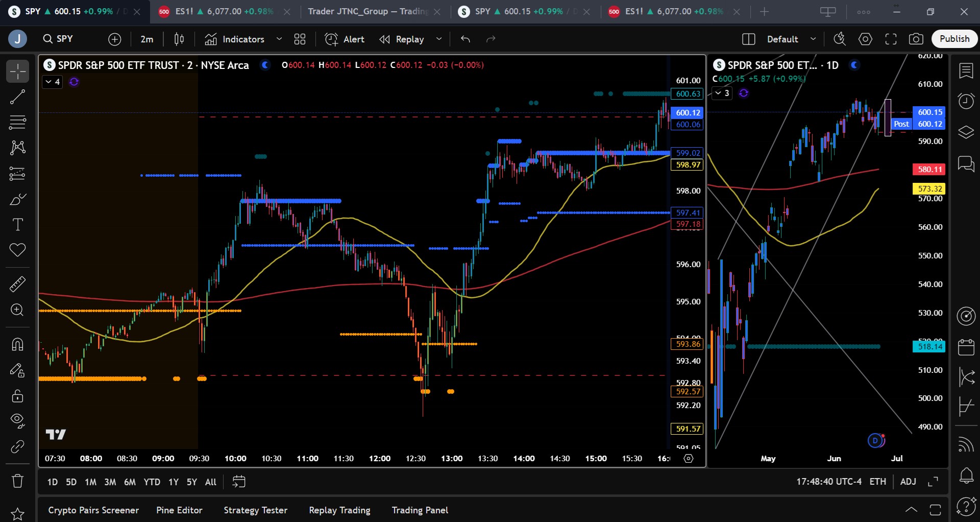Image resolution: width=980 pixels, height=522 pixels.
Task: Switch to the Trader JTNC_Group browser tab
Action: [x=367, y=11]
